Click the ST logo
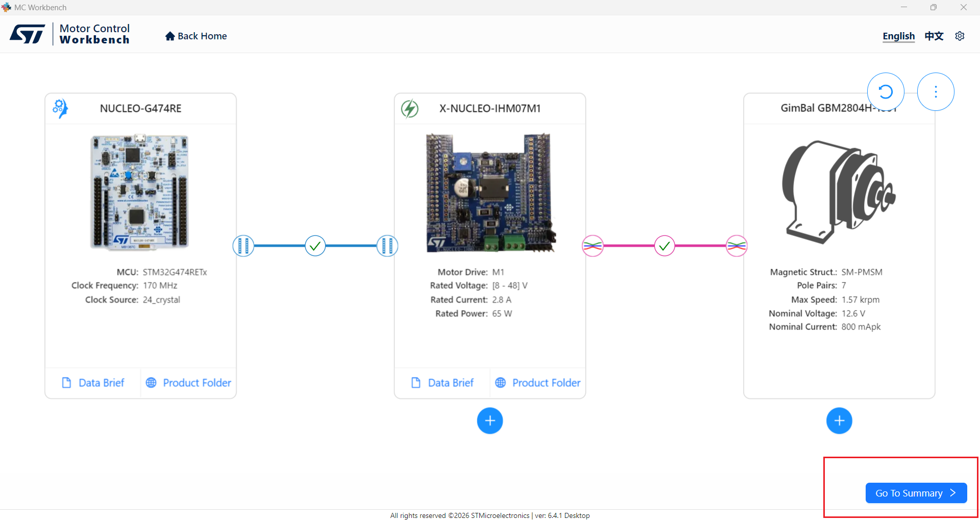980x520 pixels. point(28,34)
